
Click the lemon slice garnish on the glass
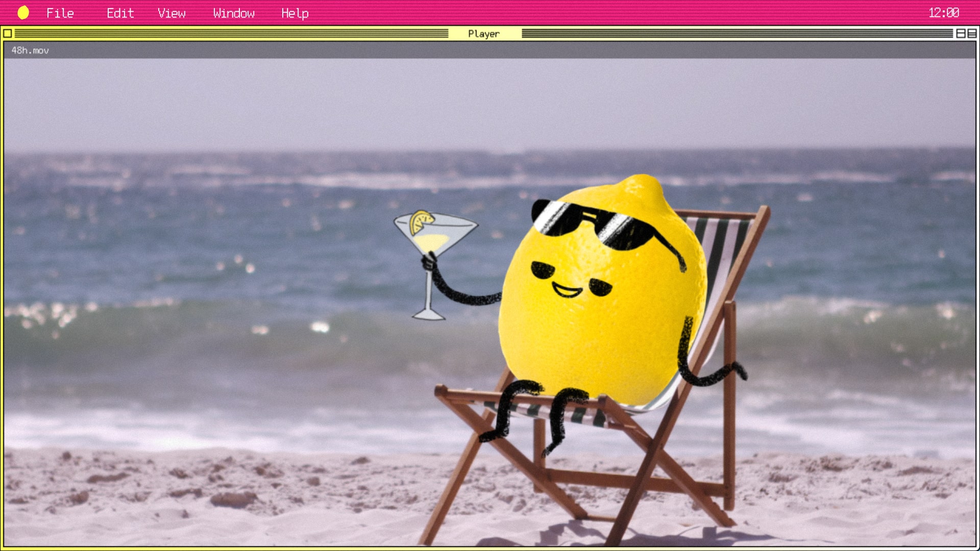tap(421, 221)
